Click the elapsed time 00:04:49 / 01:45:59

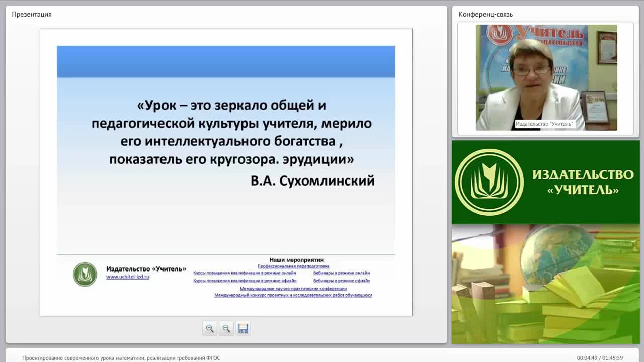pos(600,358)
